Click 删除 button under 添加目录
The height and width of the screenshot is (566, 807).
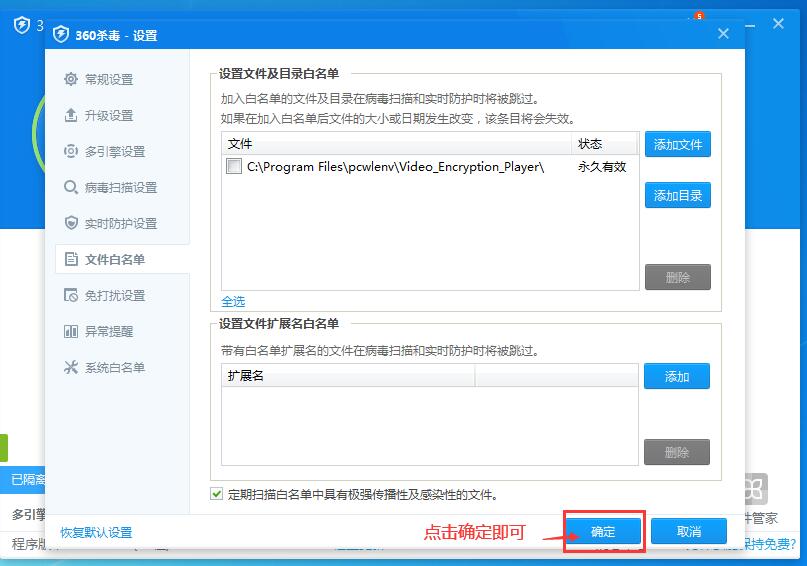click(677, 277)
